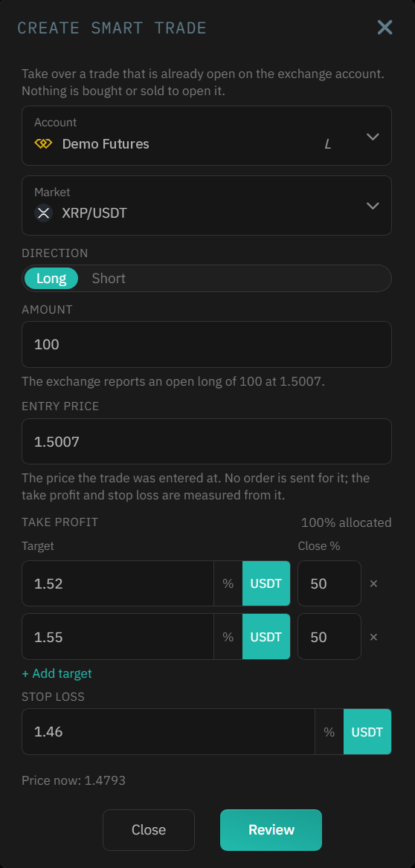Image resolution: width=415 pixels, height=868 pixels.
Task: Select USDT unit for stop loss
Action: coord(367,732)
